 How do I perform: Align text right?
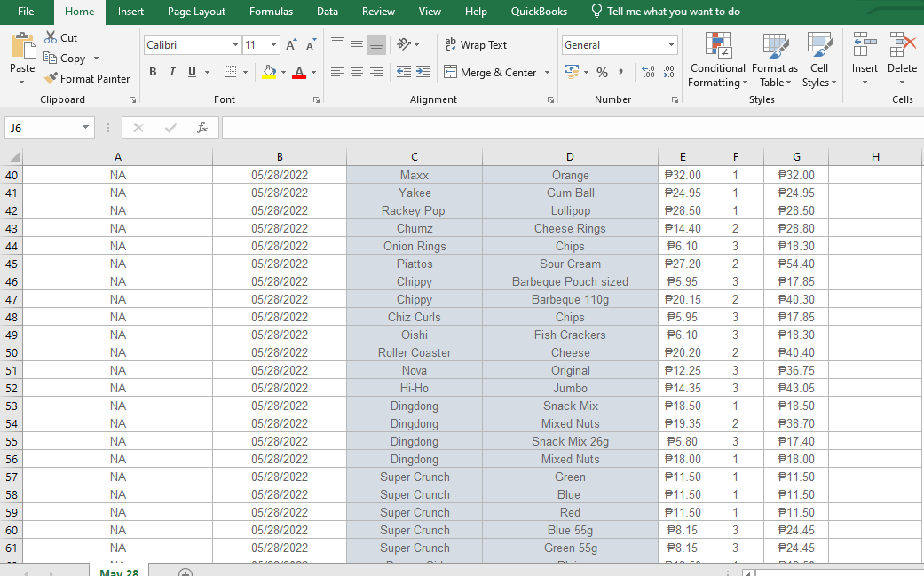(x=376, y=72)
